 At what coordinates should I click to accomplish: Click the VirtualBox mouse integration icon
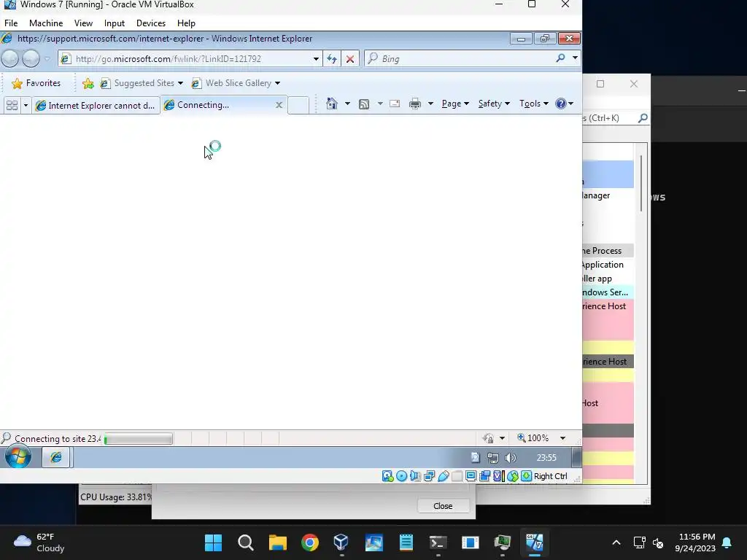click(x=513, y=476)
